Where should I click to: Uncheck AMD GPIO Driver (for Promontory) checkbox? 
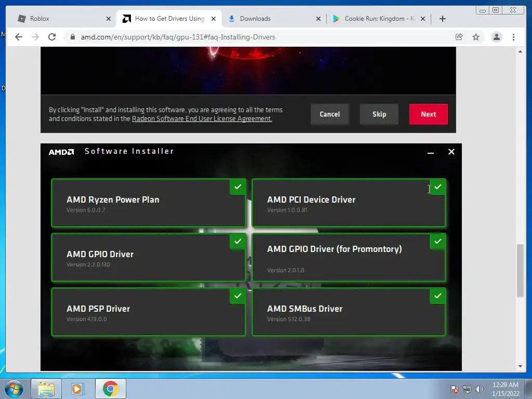437,242
